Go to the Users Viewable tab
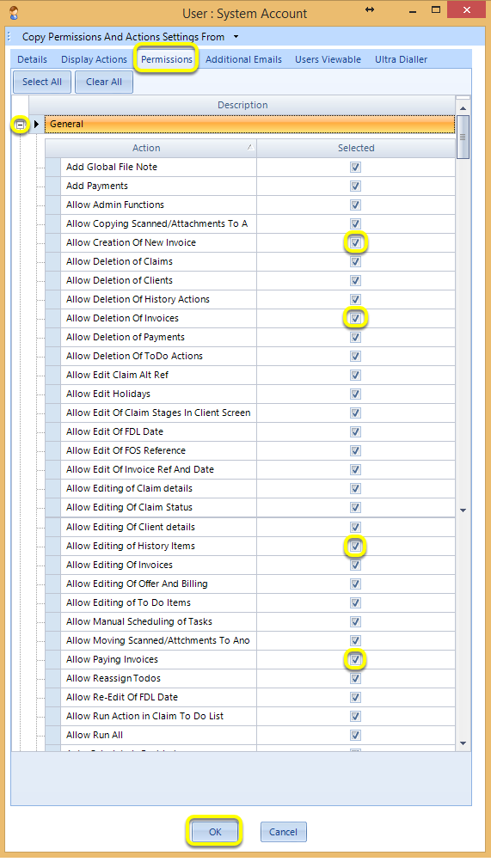The height and width of the screenshot is (868, 491). (328, 59)
